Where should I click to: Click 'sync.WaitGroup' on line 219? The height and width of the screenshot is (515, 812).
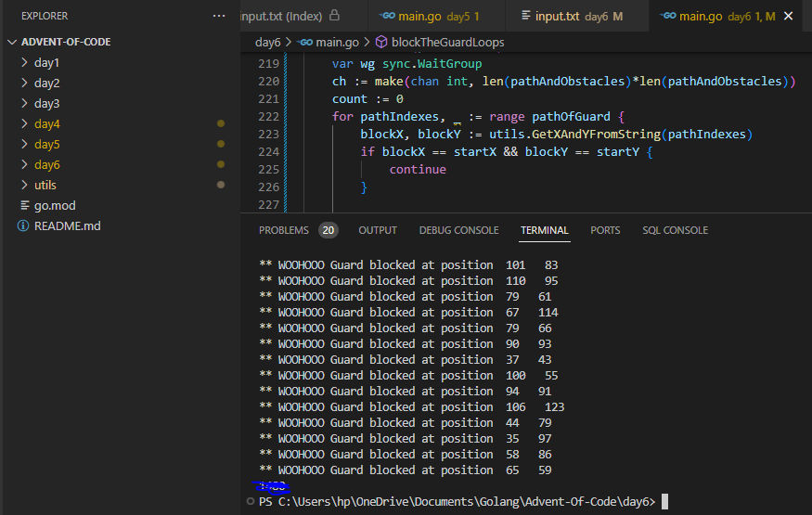(x=432, y=64)
